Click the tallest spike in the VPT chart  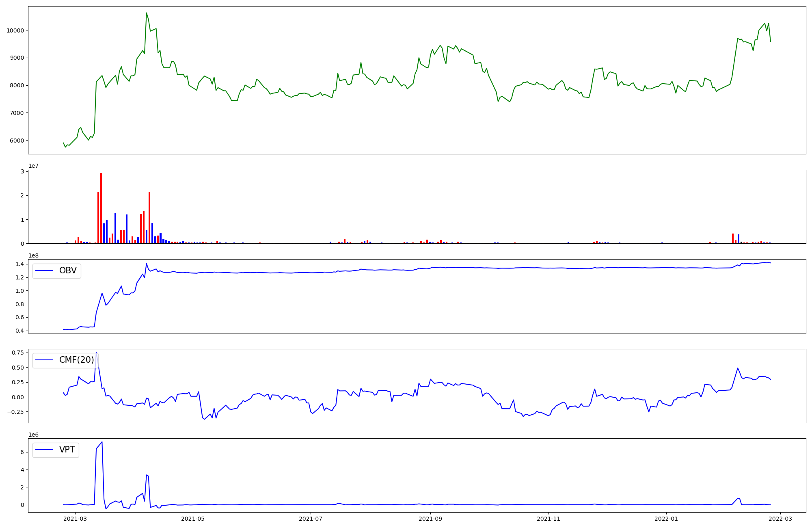pos(101,442)
